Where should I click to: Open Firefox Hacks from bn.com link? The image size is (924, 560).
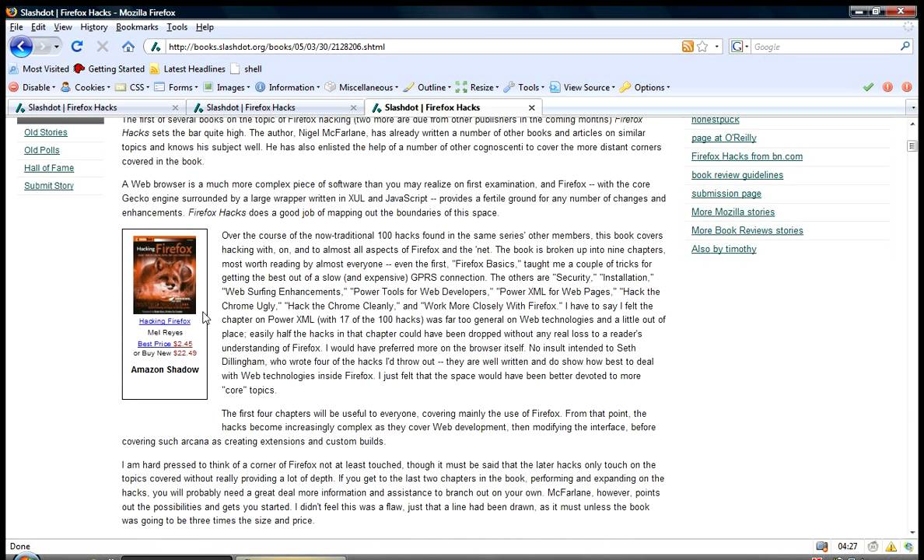(747, 156)
